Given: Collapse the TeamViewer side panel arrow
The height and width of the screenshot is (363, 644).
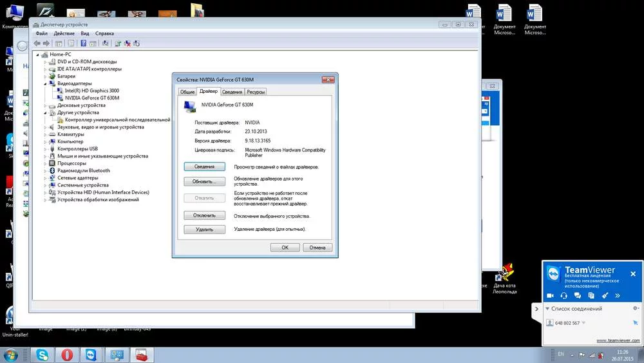Looking at the screenshot, I should [536, 309].
